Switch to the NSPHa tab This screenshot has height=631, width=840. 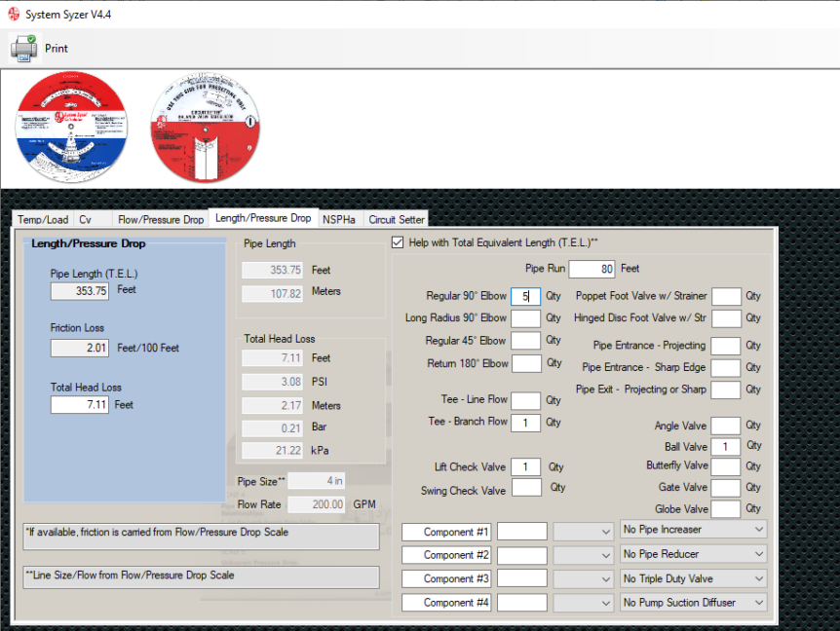339,219
